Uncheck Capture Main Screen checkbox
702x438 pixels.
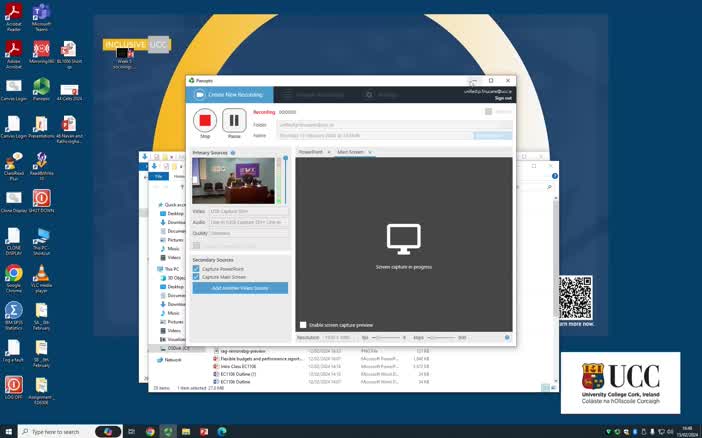pos(196,276)
